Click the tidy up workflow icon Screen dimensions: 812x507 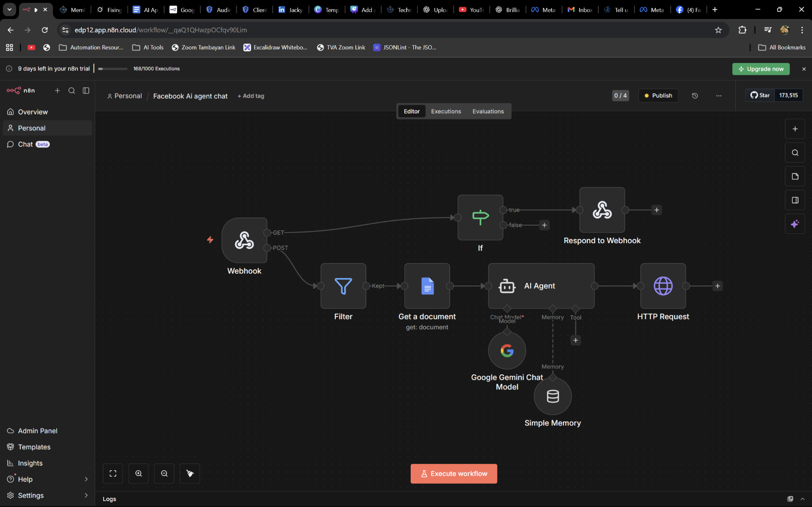[190, 474]
